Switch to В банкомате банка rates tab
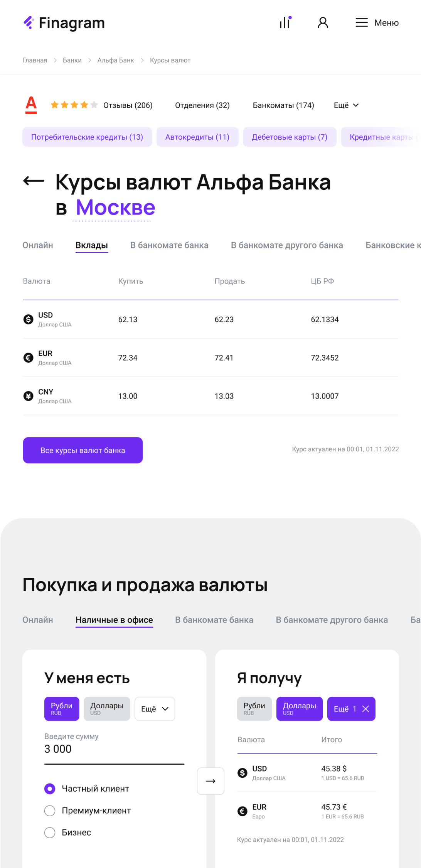Screen dimensions: 421x868 [x=169, y=245]
